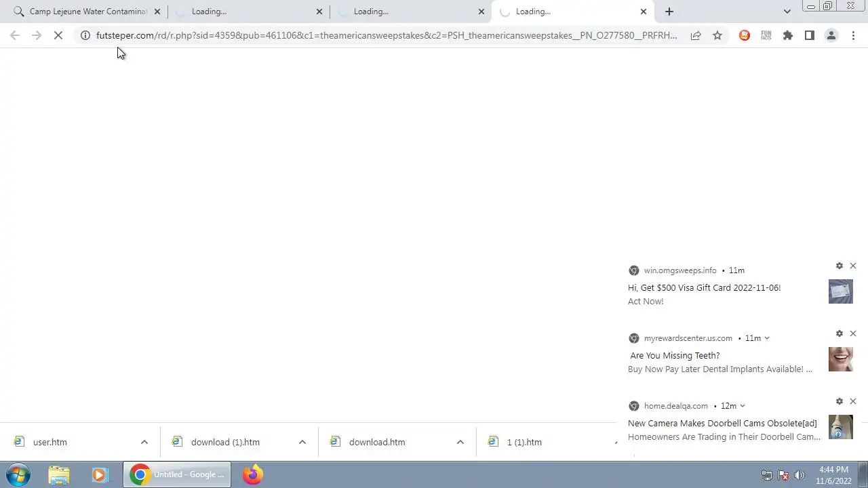Bookmark this tab with the star icon

[x=717, y=35]
